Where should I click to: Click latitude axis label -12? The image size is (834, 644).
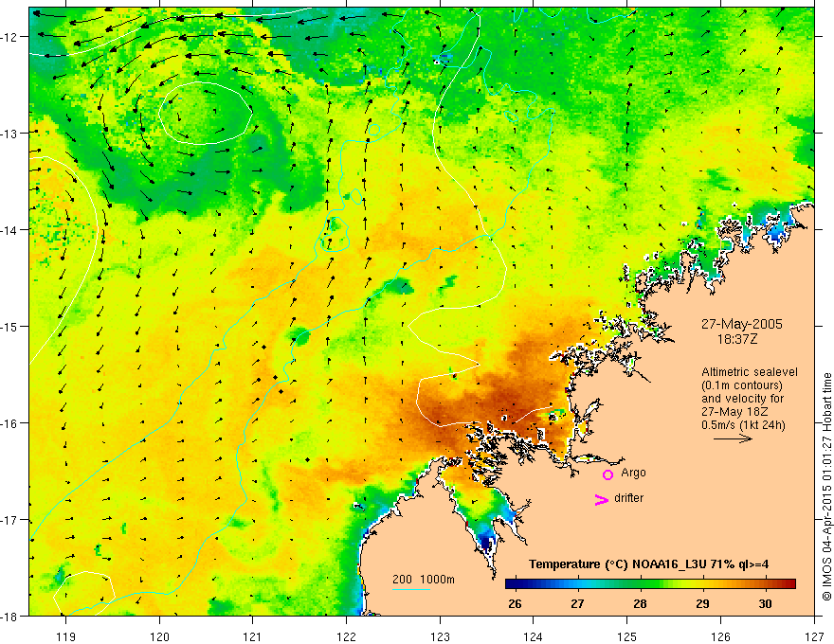coord(9,37)
